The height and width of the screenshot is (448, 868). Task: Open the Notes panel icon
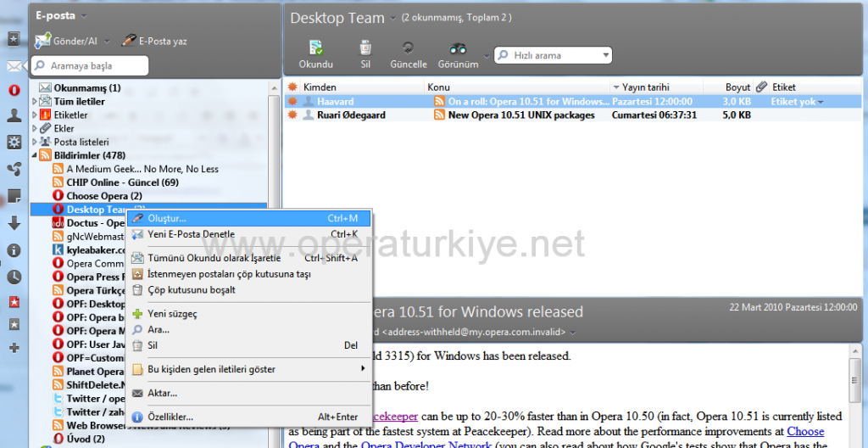tap(14, 196)
